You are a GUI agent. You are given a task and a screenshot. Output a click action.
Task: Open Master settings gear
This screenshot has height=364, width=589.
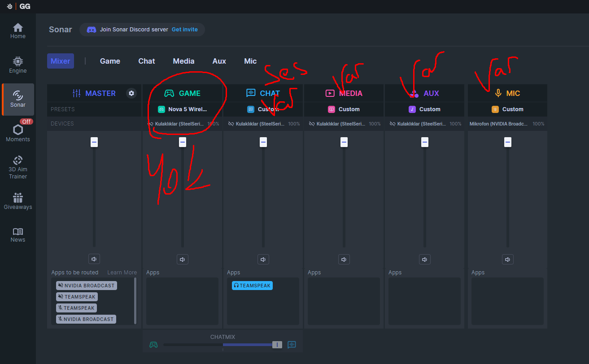[131, 93]
